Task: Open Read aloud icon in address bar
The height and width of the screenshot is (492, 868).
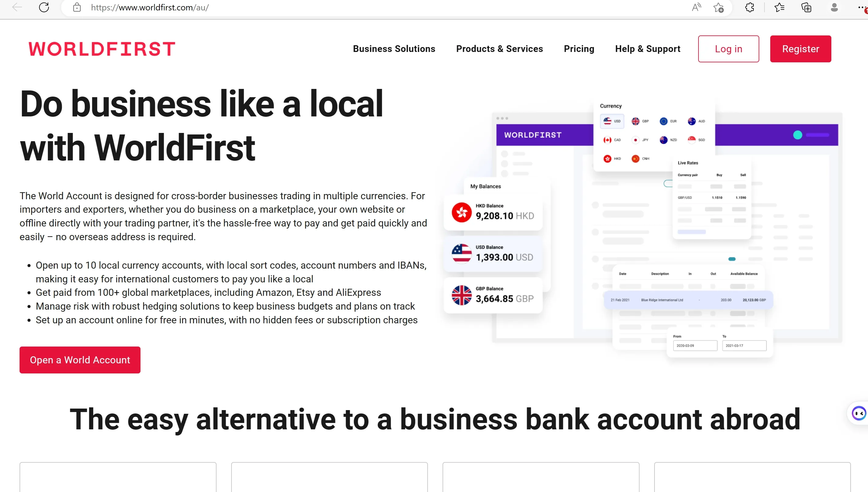Action: (x=696, y=7)
